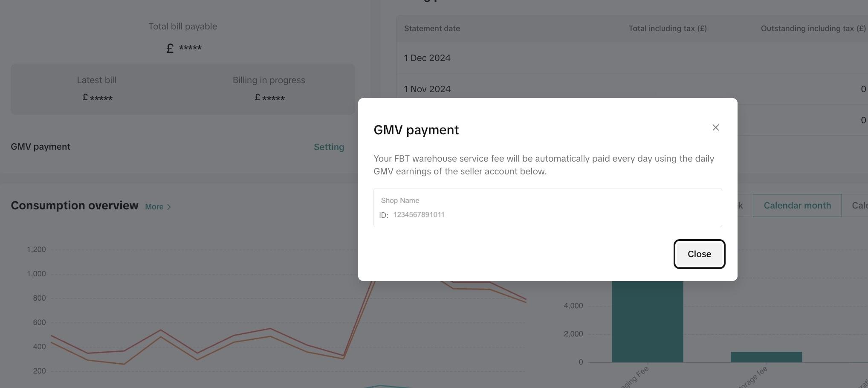
Task: Select the Calendar month view toggle
Action: pyautogui.click(x=797, y=205)
